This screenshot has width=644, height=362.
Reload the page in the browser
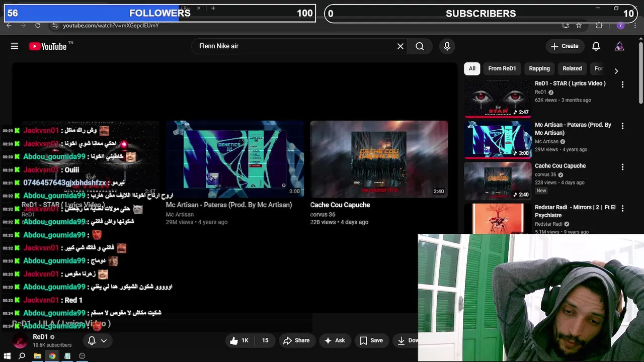coord(38,25)
